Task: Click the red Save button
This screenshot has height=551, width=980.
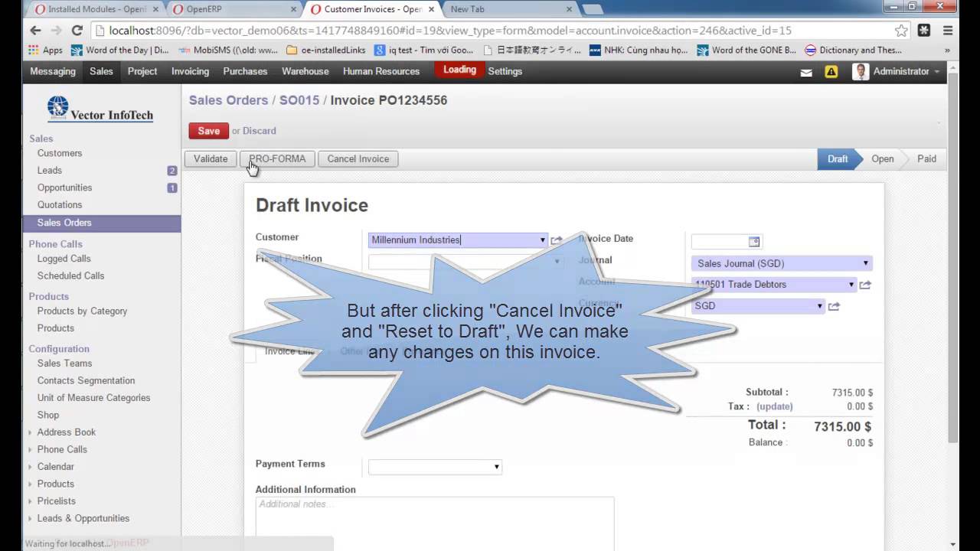Action: click(x=208, y=131)
